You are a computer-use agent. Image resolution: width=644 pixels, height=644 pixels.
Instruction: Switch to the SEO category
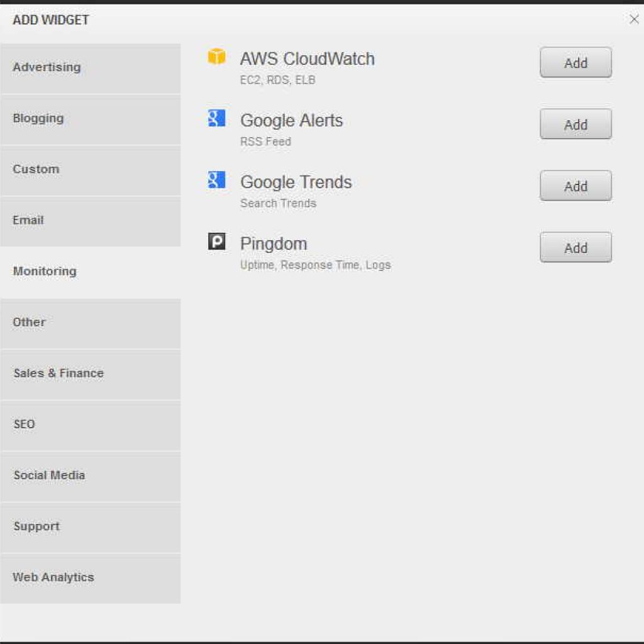[91, 426]
